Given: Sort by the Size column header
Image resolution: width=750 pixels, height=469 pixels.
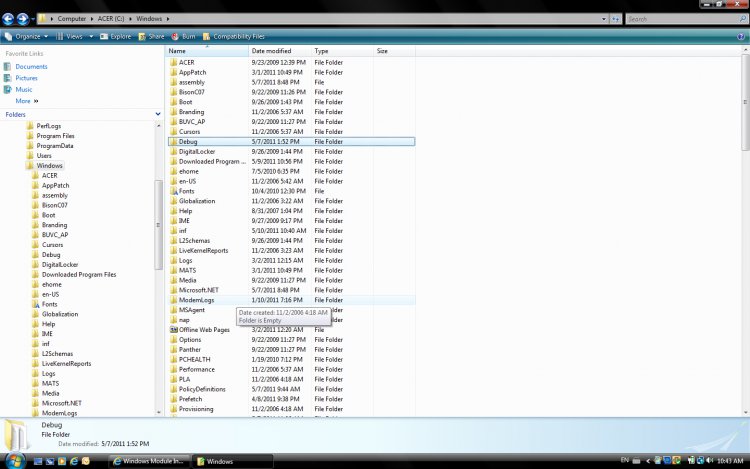Looking at the screenshot, I should 395,51.
